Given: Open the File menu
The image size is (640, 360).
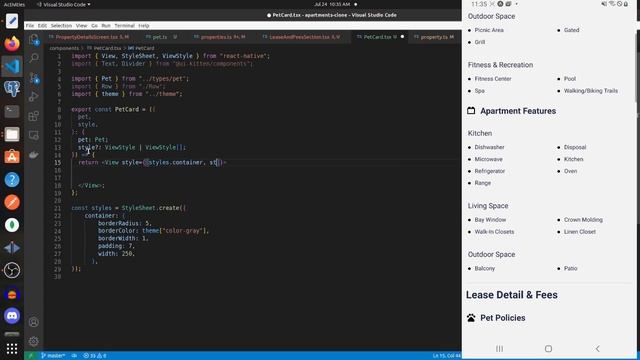Looking at the screenshot, I should pos(30,25).
